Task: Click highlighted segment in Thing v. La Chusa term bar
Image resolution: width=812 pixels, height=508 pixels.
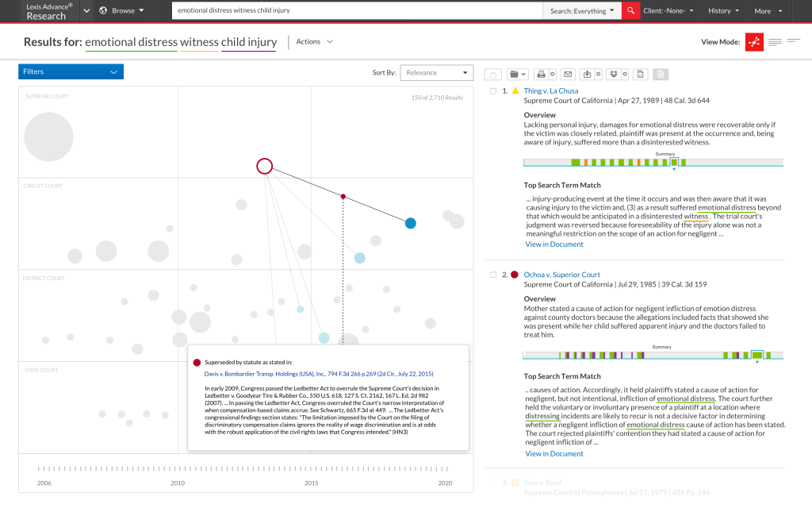Action: point(674,162)
